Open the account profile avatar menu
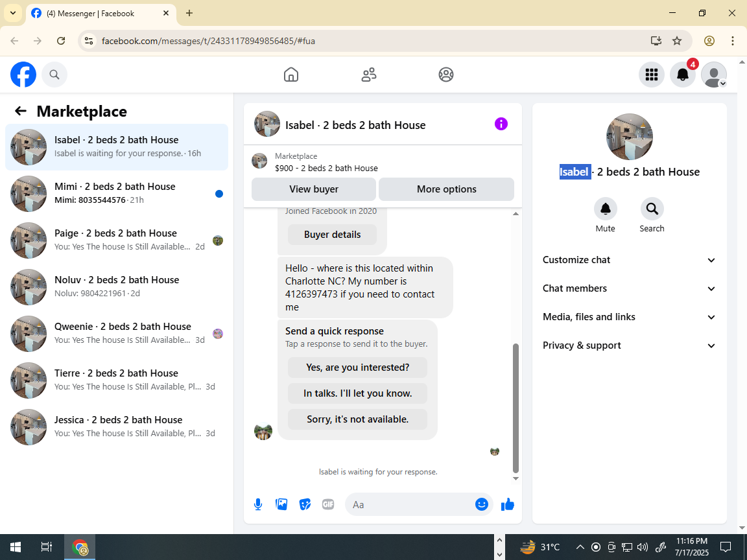 click(714, 75)
